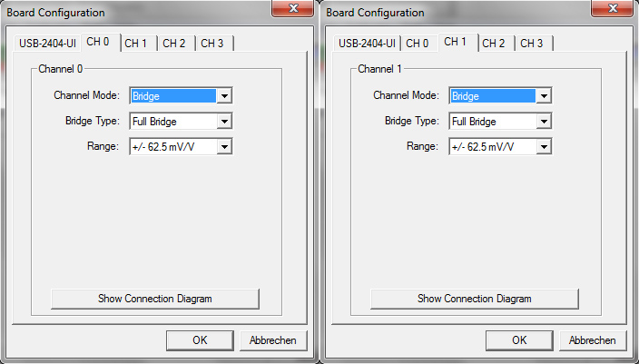Screen dimensions: 639x364
Task: Expand Bridge Type dropdown for Channel 0
Action: 224,122
